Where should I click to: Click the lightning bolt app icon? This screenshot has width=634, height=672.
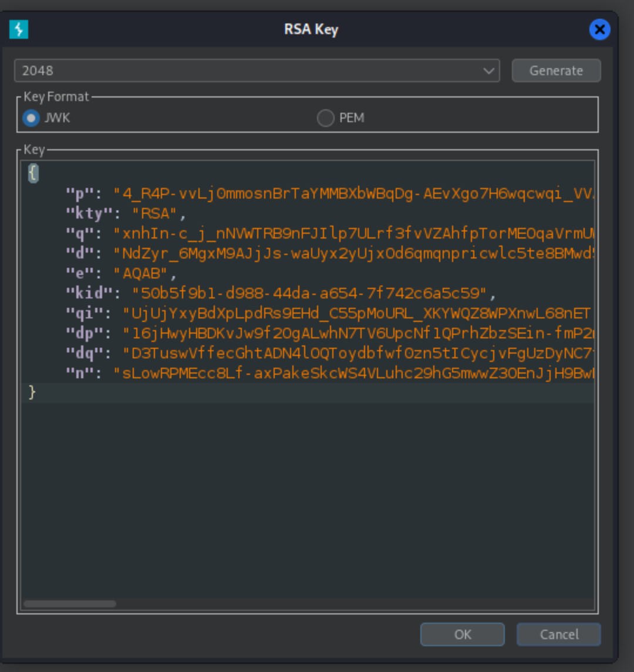[x=19, y=29]
